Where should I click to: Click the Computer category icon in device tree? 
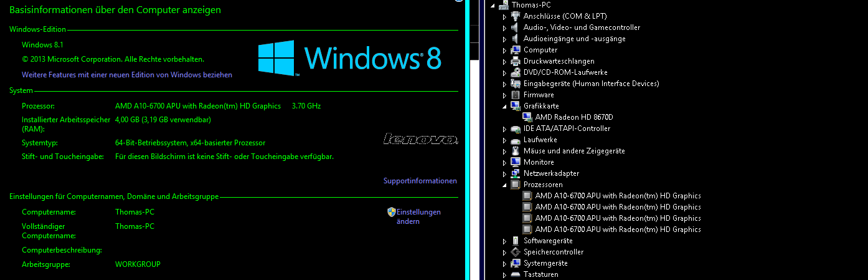click(515, 50)
